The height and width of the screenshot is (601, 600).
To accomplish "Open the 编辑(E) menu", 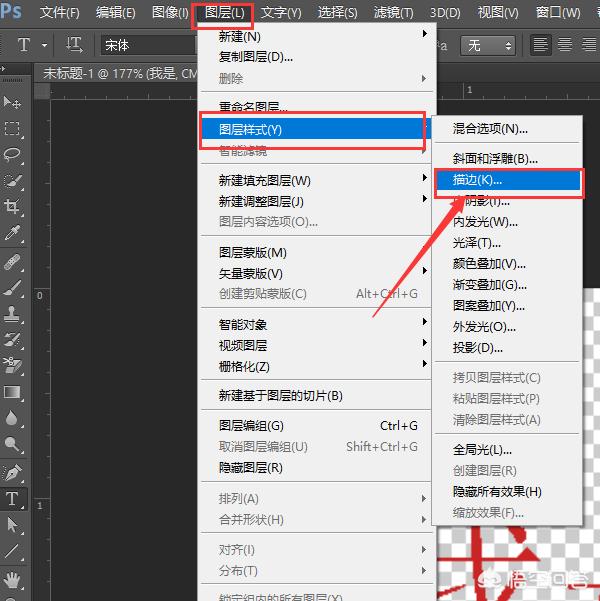I will tap(116, 12).
